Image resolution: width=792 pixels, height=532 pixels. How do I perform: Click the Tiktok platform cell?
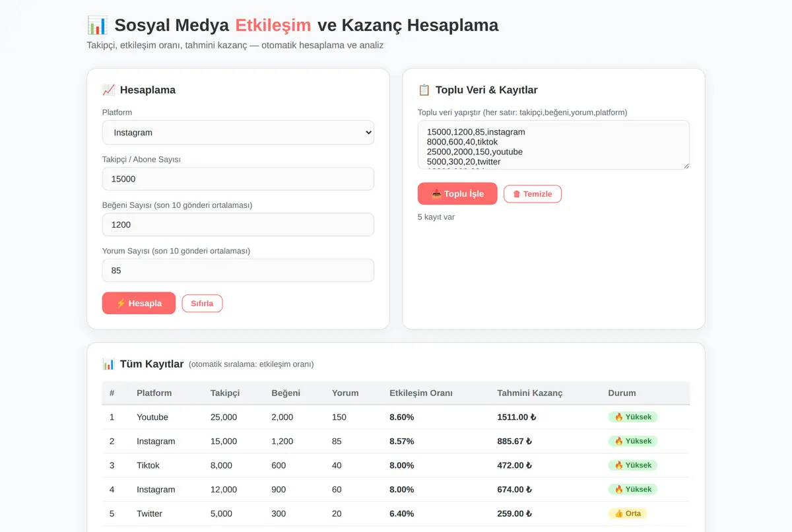click(x=148, y=465)
